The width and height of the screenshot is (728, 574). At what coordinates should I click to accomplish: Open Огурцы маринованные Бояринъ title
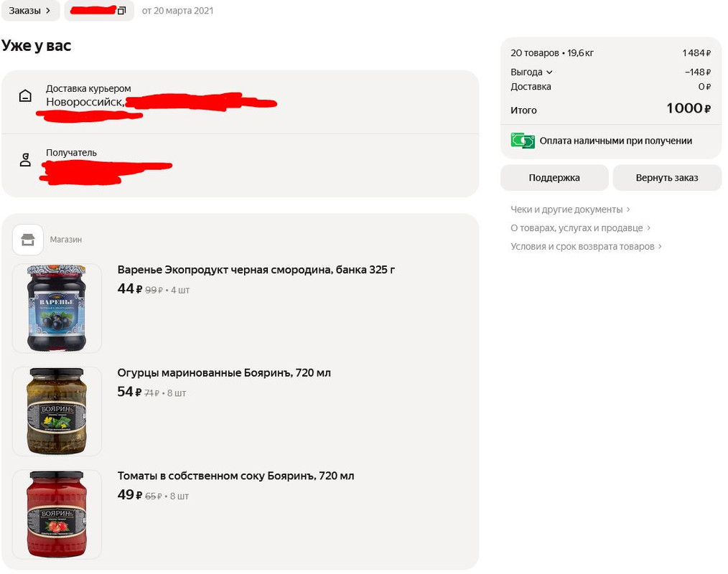224,372
